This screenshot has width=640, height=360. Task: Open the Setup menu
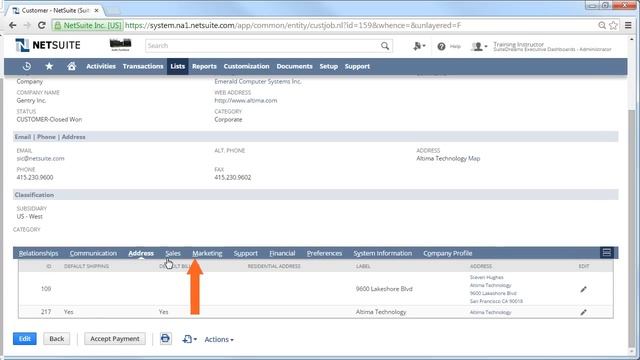coord(329,66)
